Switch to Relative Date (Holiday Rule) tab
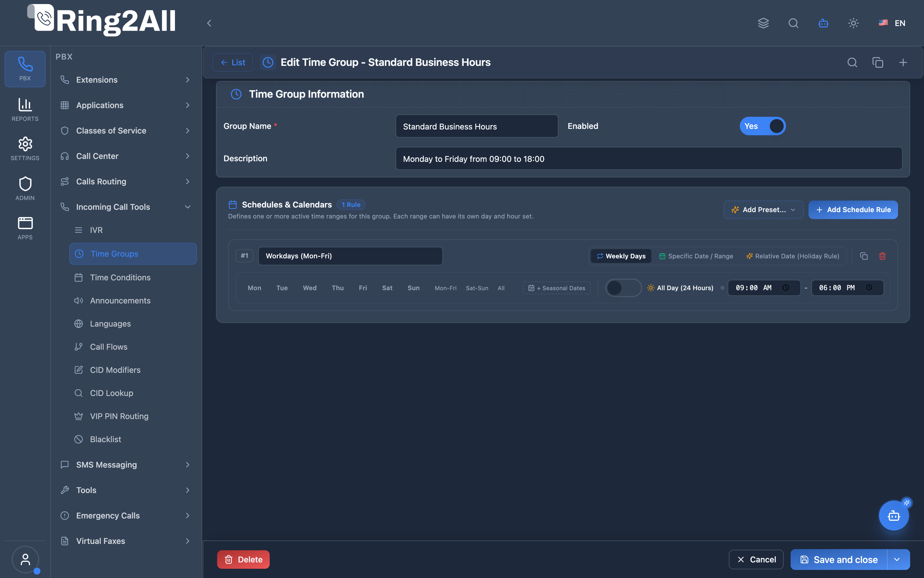 click(x=793, y=256)
